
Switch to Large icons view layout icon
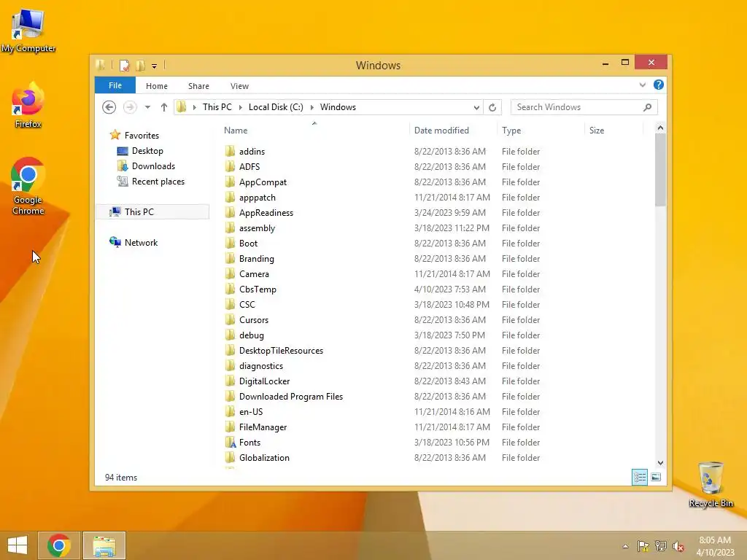click(656, 477)
